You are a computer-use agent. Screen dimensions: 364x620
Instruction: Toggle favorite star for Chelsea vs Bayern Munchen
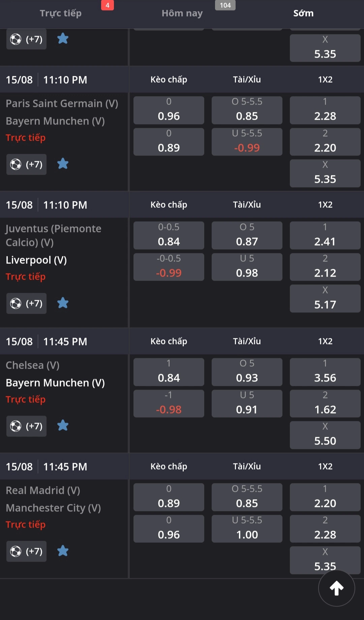click(x=63, y=426)
